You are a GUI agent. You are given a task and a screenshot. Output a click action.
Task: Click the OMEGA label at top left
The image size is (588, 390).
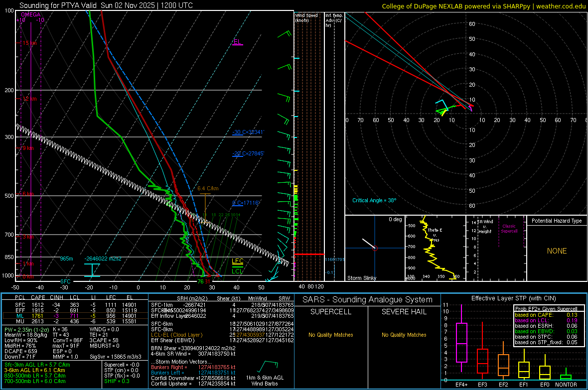(x=31, y=14)
